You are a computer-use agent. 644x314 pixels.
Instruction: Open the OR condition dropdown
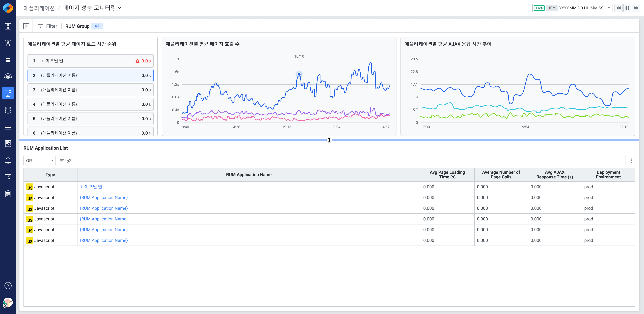pos(40,161)
